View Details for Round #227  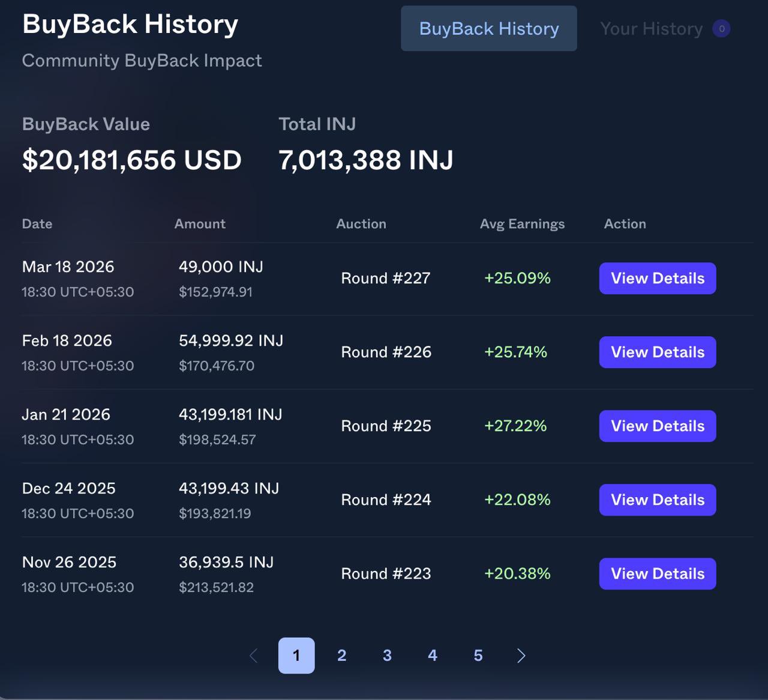pos(657,279)
